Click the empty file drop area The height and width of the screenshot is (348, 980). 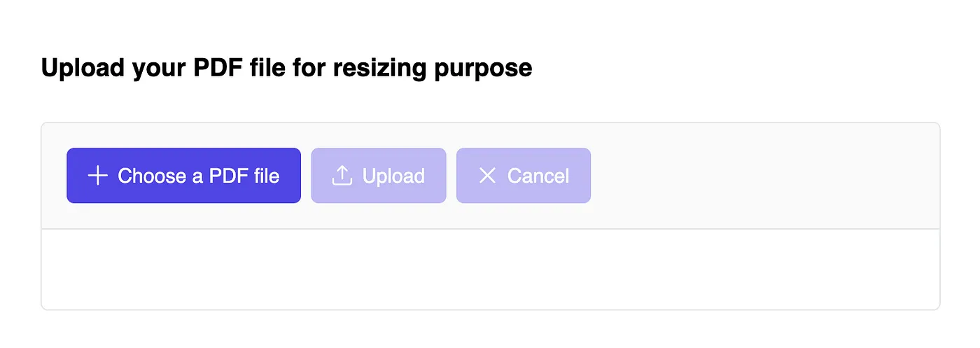(490, 269)
